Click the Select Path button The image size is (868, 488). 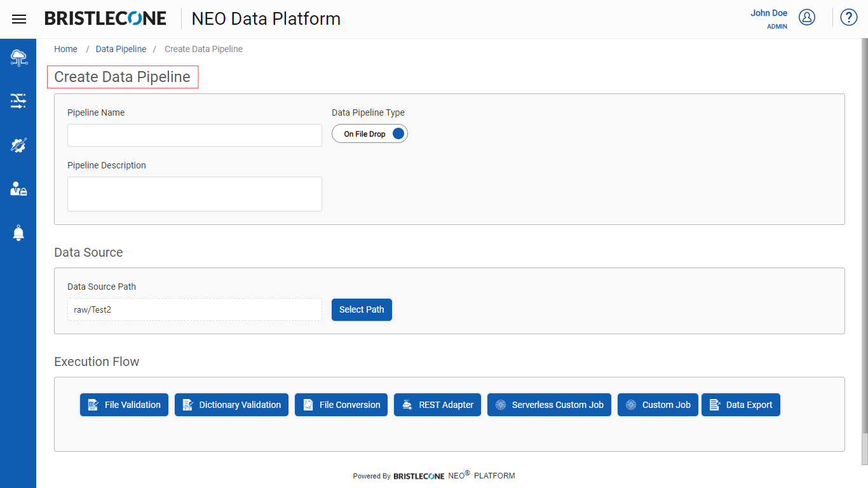[x=362, y=309]
